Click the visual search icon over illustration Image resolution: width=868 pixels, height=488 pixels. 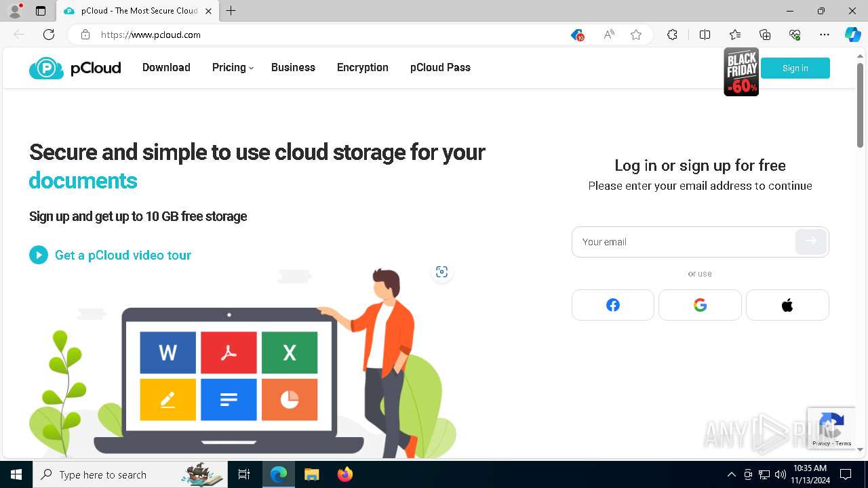coord(441,272)
